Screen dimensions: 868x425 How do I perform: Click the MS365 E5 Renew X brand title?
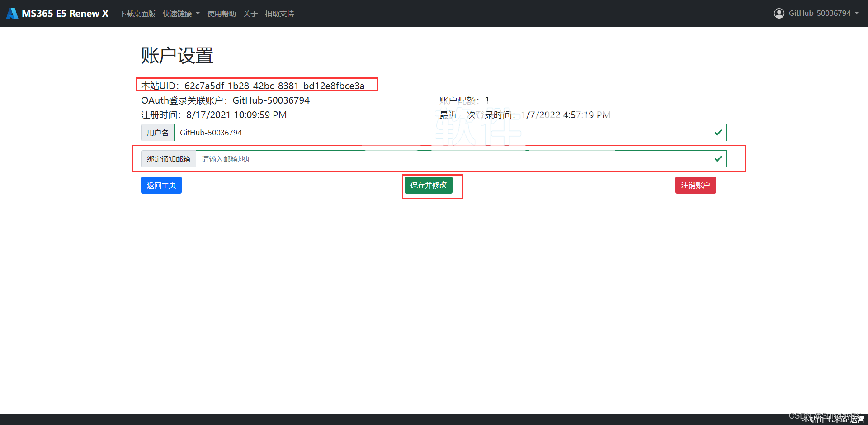(x=65, y=14)
